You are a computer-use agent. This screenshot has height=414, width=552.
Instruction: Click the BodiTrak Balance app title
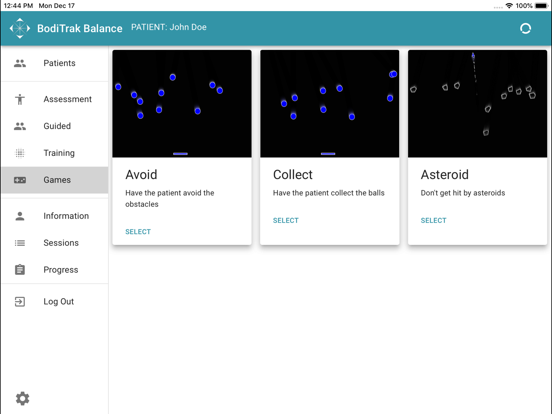click(x=80, y=29)
